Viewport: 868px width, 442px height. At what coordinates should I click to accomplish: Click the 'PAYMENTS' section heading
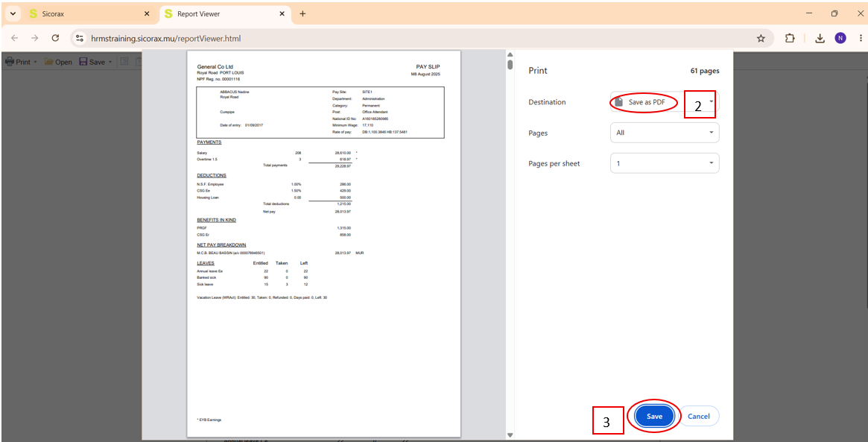(x=209, y=142)
